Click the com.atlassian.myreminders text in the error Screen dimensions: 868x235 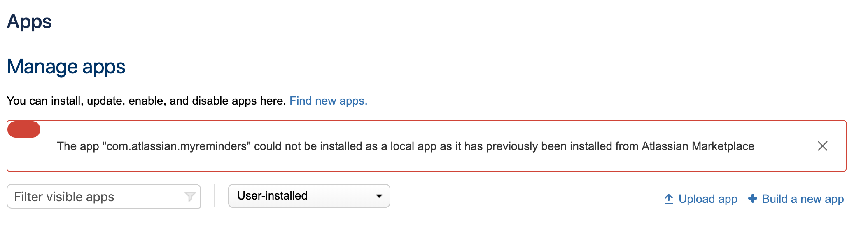[x=176, y=146]
